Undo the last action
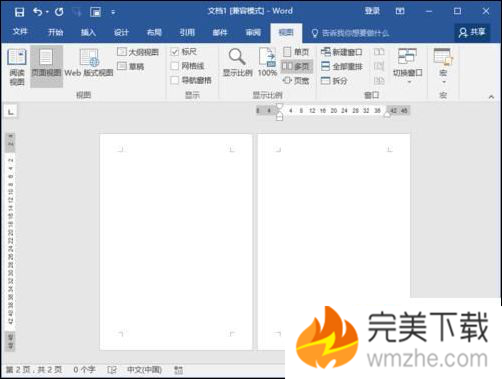The image size is (502, 379). [x=38, y=12]
